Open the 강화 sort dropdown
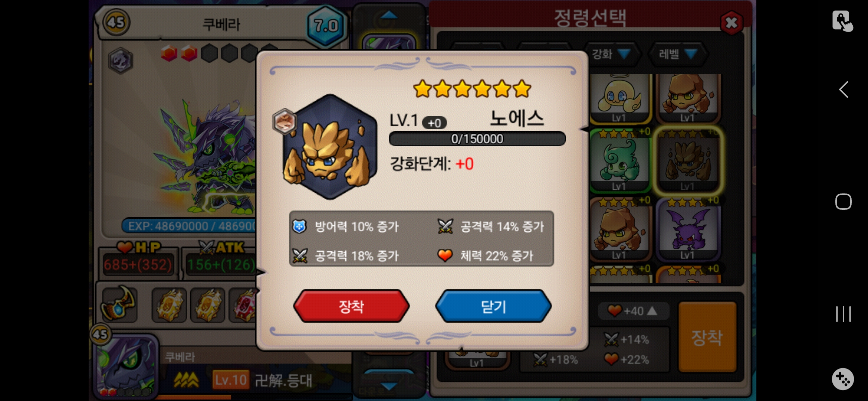This screenshot has width=868, height=401. pyautogui.click(x=611, y=54)
